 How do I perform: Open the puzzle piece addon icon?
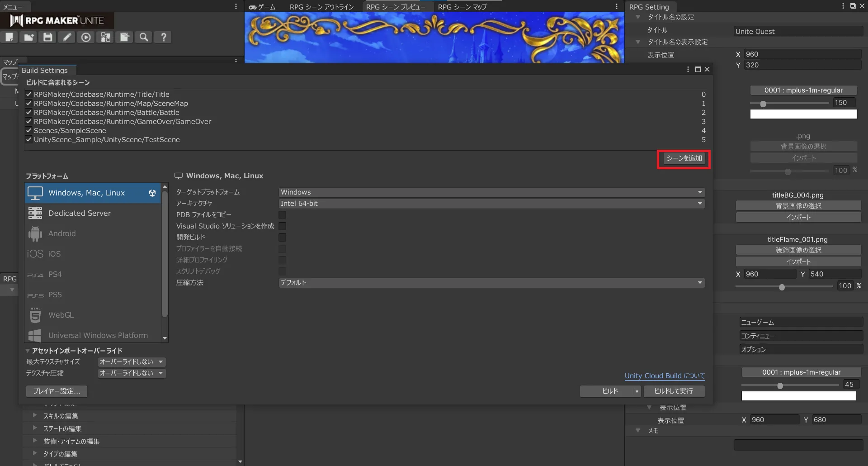[x=105, y=37]
